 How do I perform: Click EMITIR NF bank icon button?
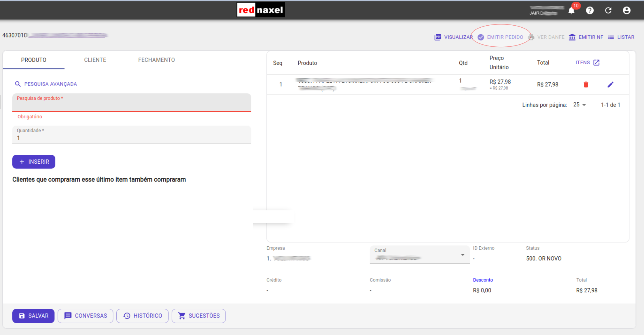(586, 37)
